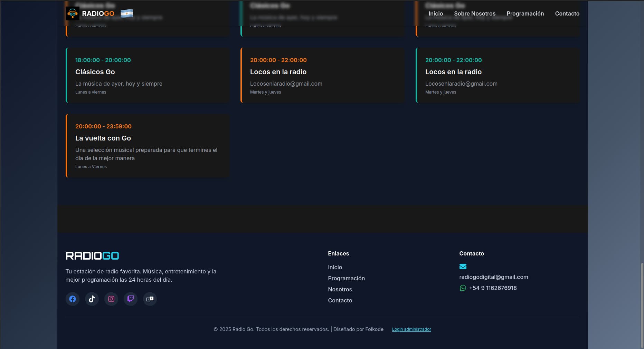The height and width of the screenshot is (349, 644).
Task: Click the WhatsApp icon next to phone number
Action: tap(463, 288)
